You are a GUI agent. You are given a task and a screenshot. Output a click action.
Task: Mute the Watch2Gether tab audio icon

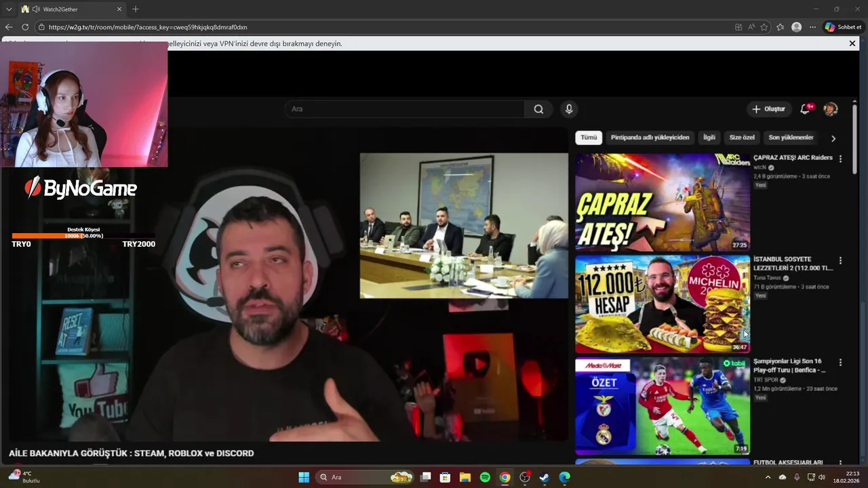pyautogui.click(x=35, y=9)
